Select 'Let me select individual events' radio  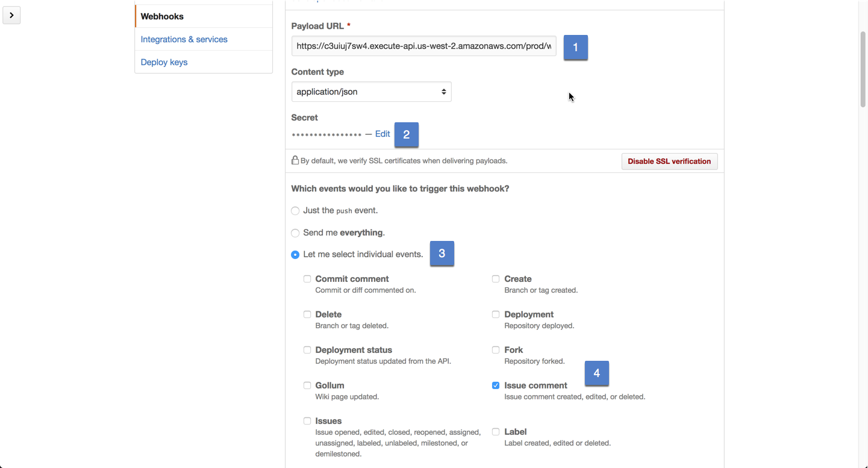(295, 255)
